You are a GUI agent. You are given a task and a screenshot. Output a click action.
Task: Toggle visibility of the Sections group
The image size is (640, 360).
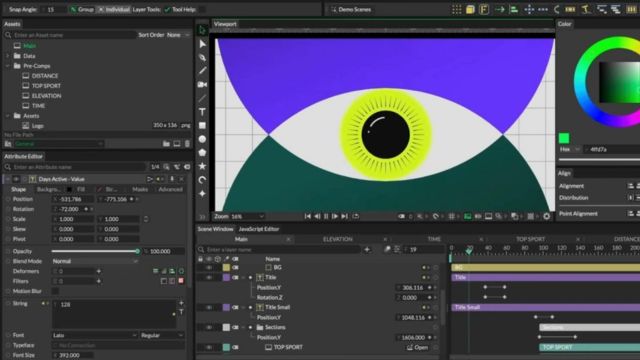209,327
